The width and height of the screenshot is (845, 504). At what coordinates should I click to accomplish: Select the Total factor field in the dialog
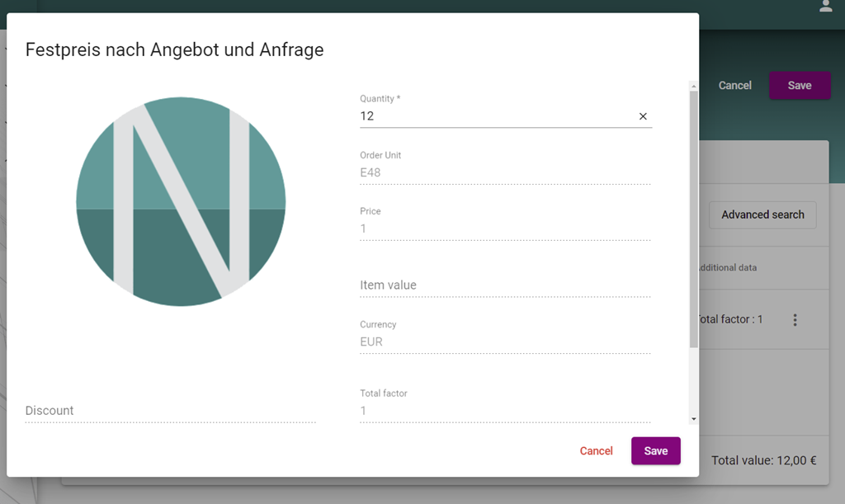click(x=504, y=410)
